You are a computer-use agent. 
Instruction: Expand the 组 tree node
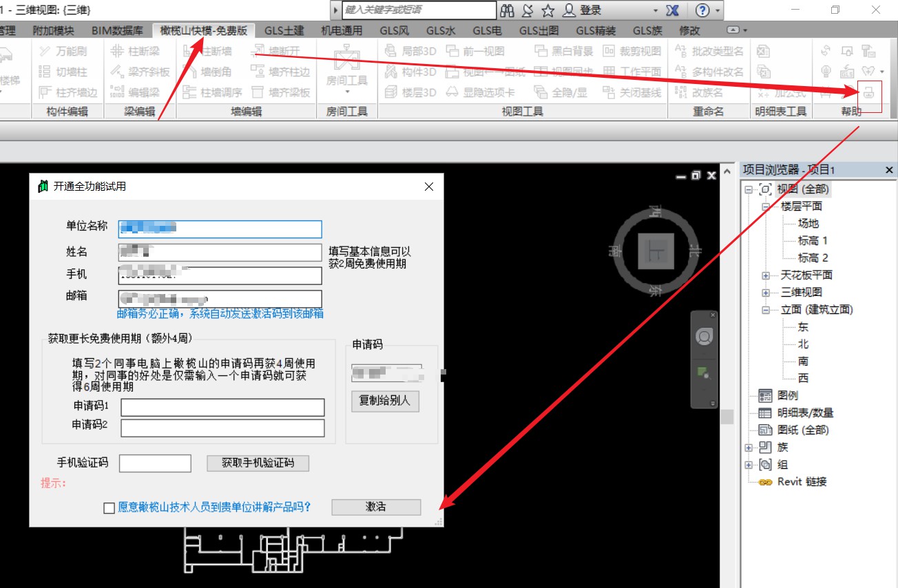(x=749, y=465)
